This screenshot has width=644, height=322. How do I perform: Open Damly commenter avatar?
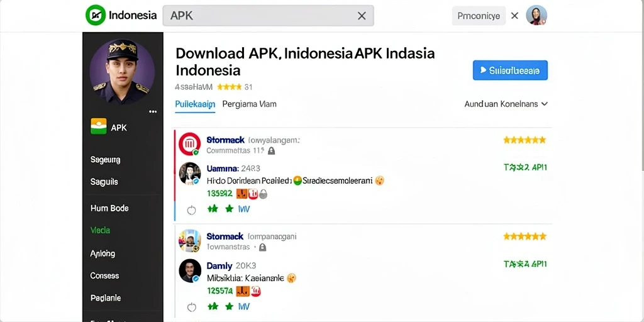point(190,270)
